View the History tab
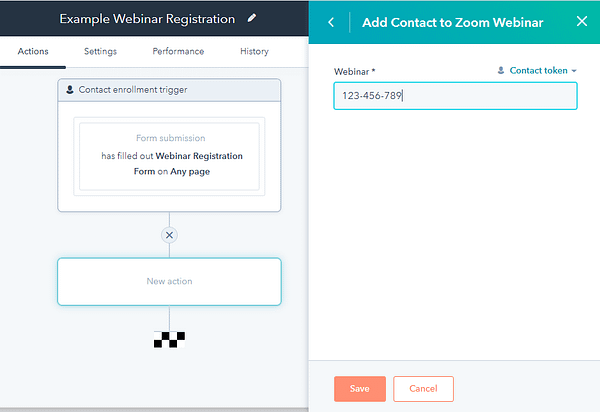Viewport: 600px width, 412px height. 254,51
